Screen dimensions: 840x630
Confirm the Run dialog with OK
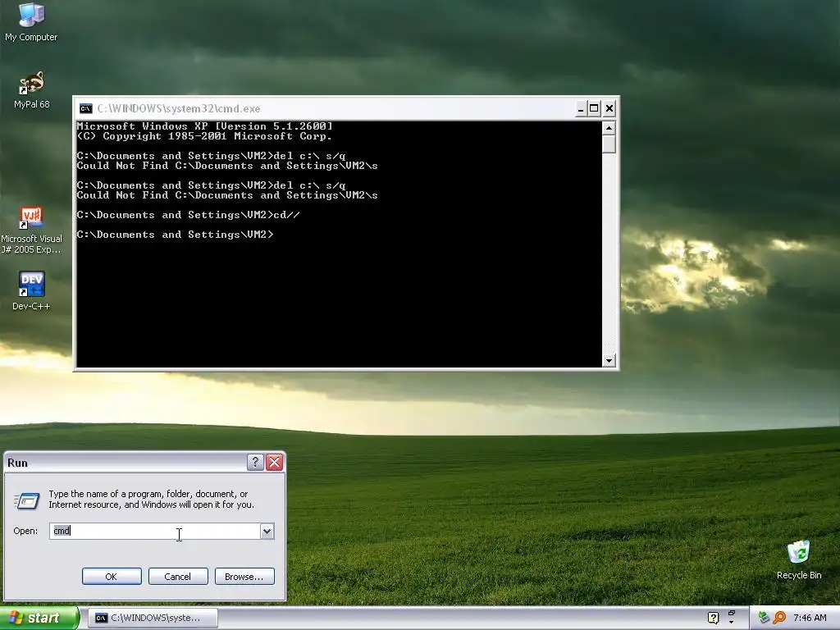(x=112, y=577)
